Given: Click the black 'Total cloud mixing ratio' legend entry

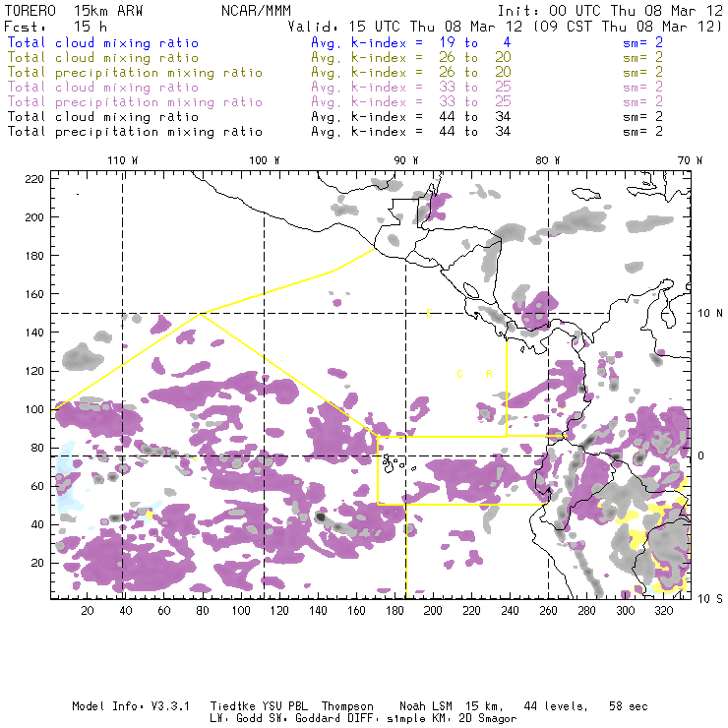Looking at the screenshot, I should 103,117.
